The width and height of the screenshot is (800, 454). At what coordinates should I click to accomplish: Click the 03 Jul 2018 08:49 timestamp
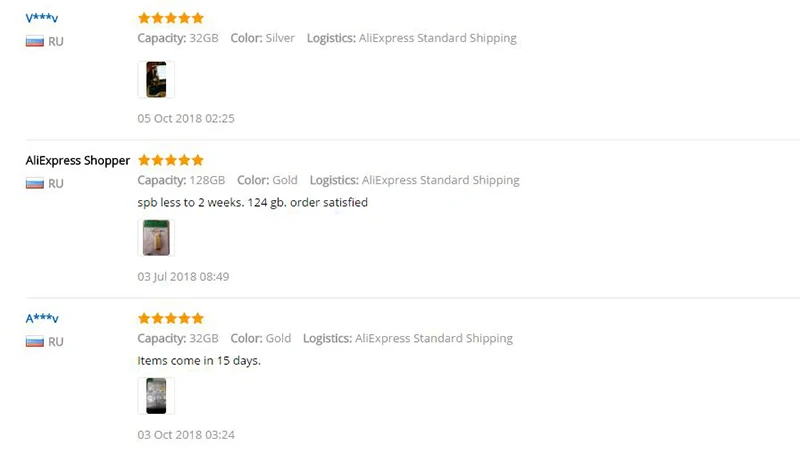(183, 276)
